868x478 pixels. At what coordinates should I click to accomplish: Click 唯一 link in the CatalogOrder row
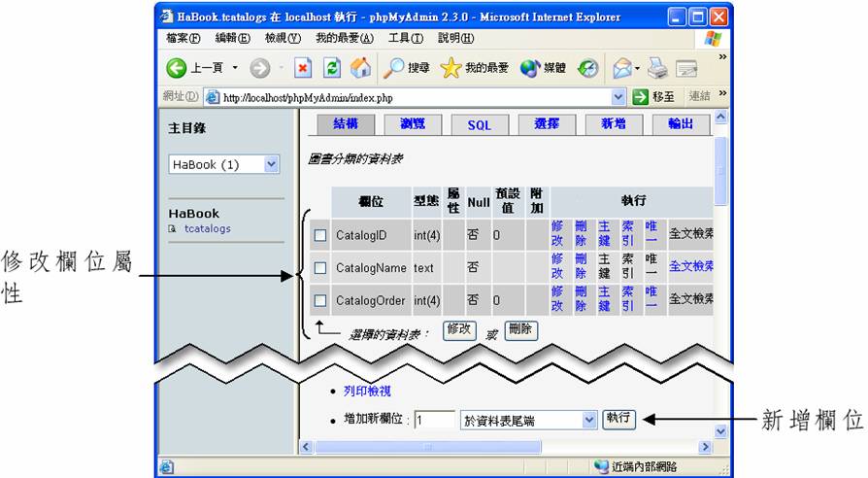tap(651, 298)
